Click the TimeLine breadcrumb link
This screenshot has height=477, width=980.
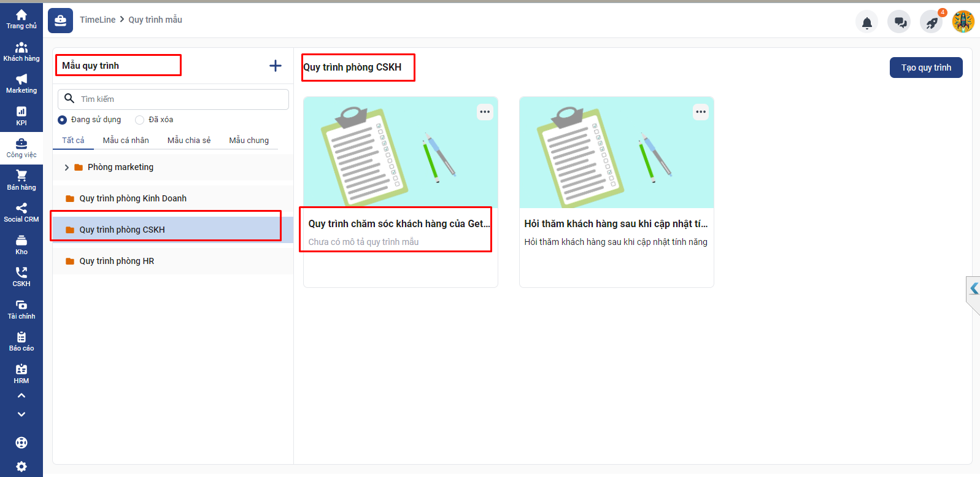pos(98,20)
